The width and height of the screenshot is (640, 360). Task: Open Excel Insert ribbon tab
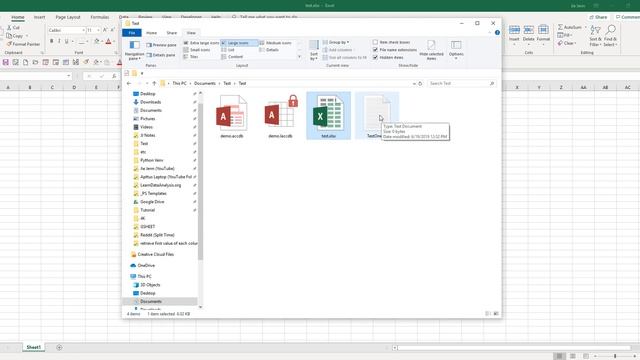40,17
